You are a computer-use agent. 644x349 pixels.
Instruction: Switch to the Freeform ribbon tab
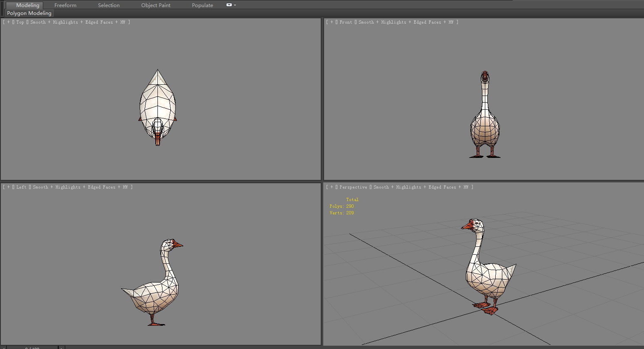click(65, 5)
